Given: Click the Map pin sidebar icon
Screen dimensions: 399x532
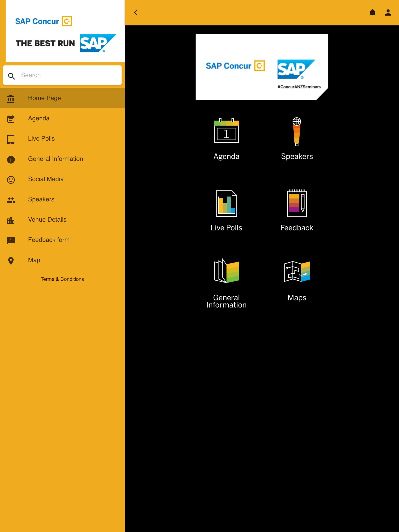Looking at the screenshot, I should point(11,261).
